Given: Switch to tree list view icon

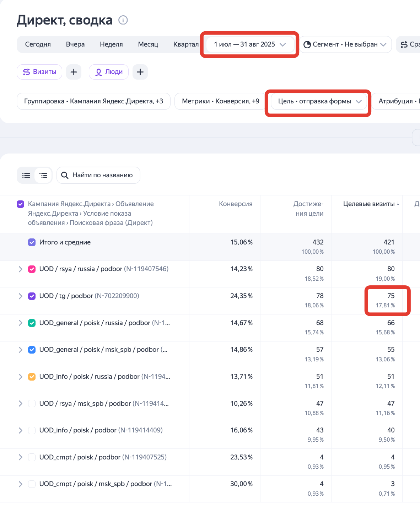Looking at the screenshot, I should (43, 175).
